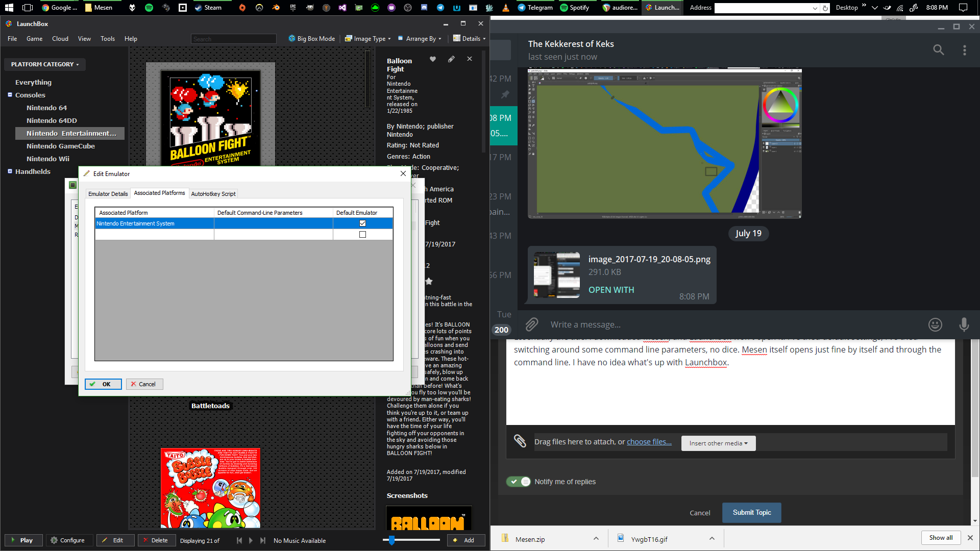Open Big Box Mode
980x551 pixels.
coord(312,39)
